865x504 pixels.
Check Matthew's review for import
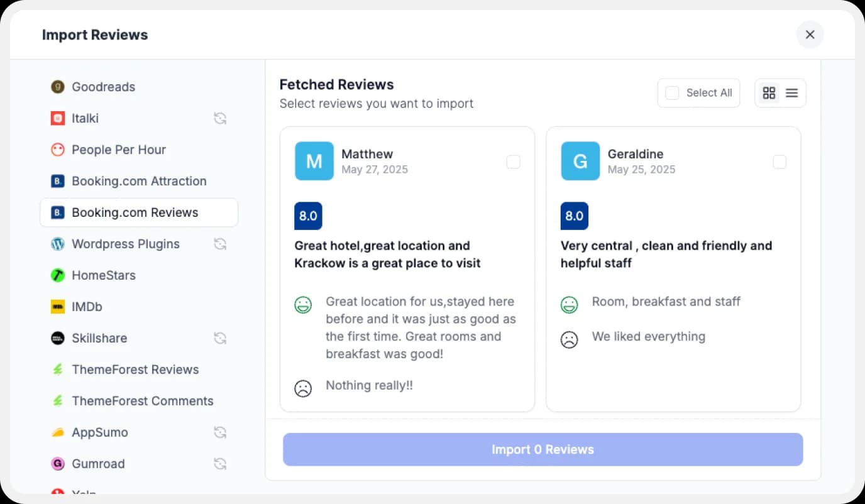point(513,162)
